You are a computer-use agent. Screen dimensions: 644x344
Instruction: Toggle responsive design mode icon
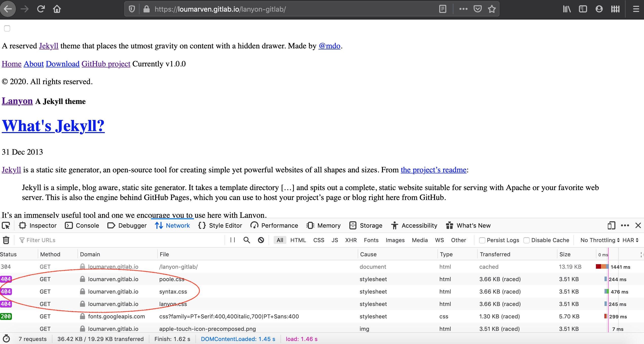click(x=611, y=225)
